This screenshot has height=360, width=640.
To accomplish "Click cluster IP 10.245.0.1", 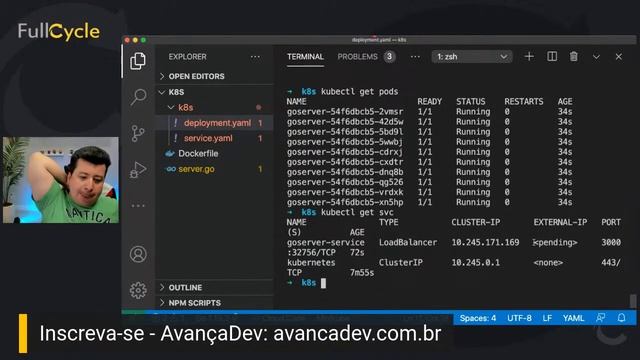I will click(476, 262).
